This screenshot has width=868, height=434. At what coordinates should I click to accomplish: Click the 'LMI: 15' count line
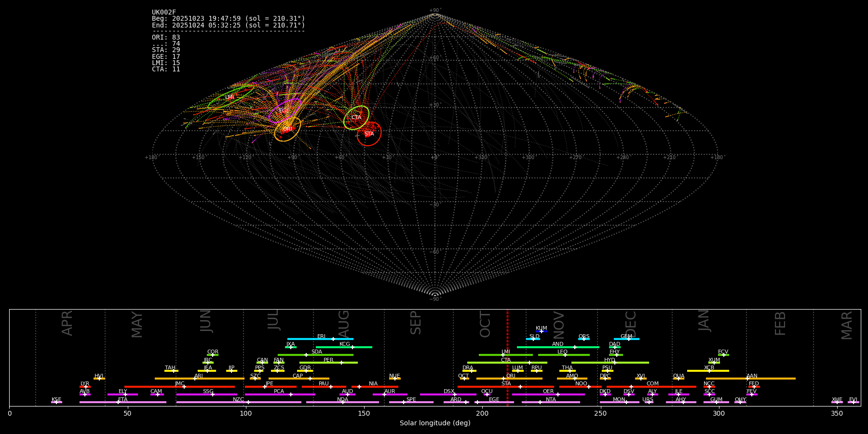(166, 63)
